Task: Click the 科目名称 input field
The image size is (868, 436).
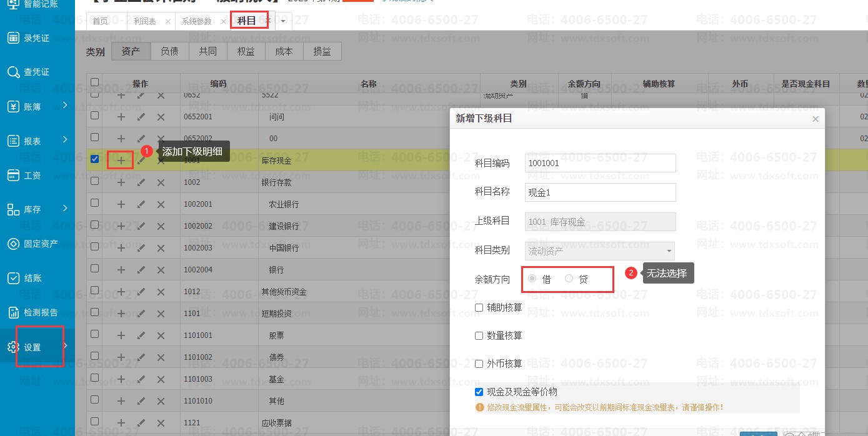Action: click(x=600, y=192)
